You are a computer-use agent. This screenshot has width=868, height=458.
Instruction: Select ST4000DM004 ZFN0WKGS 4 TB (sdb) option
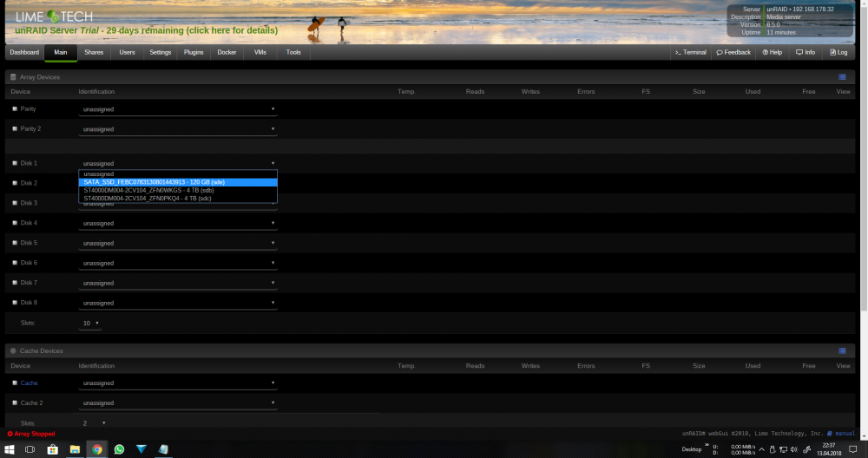[178, 190]
